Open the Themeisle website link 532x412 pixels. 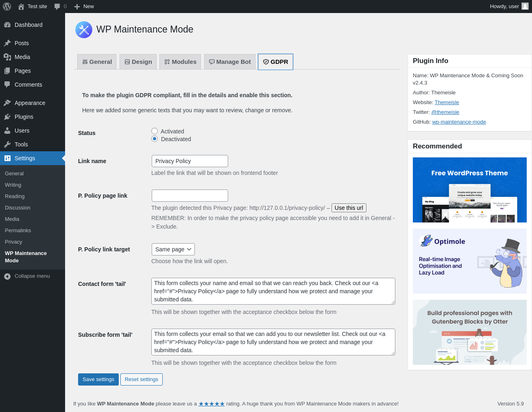(x=447, y=102)
